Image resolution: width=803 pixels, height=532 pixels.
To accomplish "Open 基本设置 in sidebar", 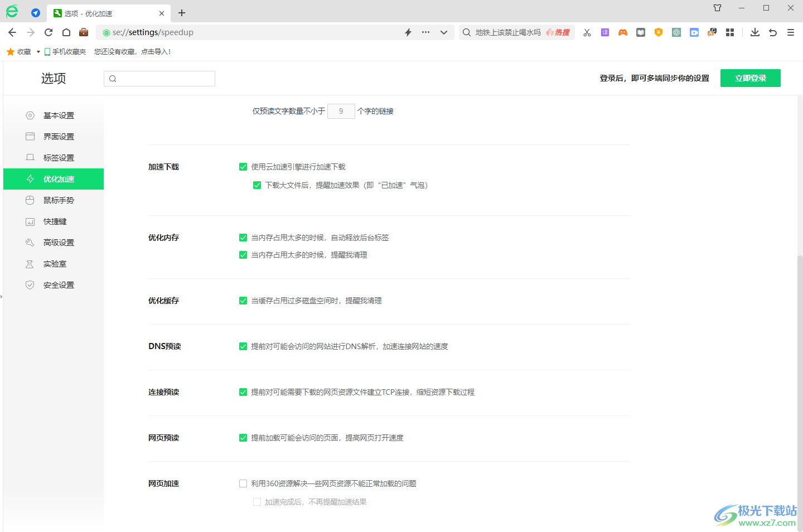I will click(x=54, y=115).
